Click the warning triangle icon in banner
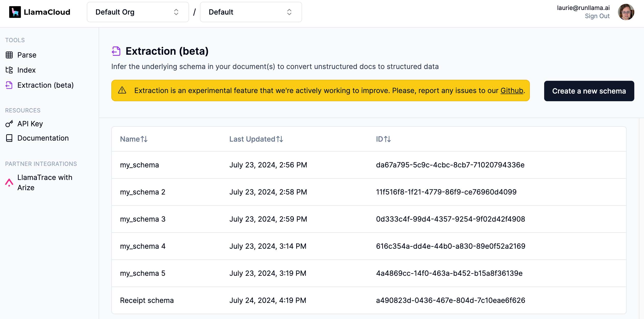 tap(122, 90)
